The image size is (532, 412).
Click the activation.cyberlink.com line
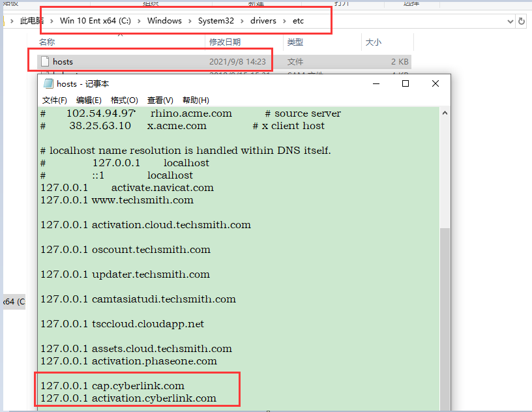pos(128,398)
